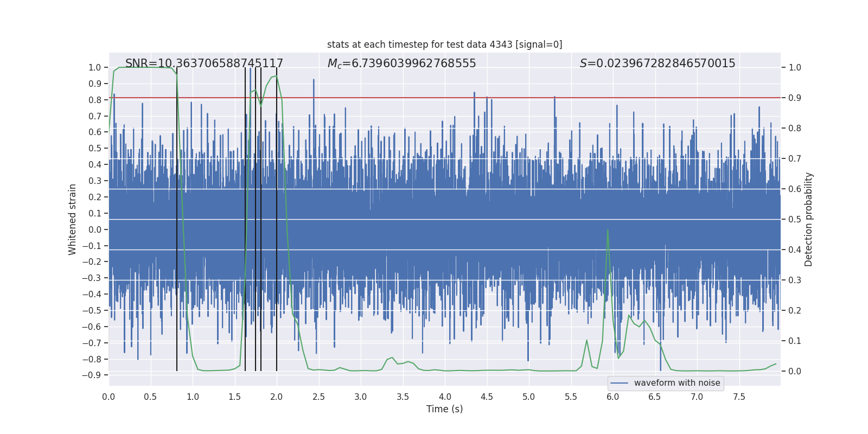868x434 pixels.
Task: Click the 6.5 tick label
Action: click(655, 397)
